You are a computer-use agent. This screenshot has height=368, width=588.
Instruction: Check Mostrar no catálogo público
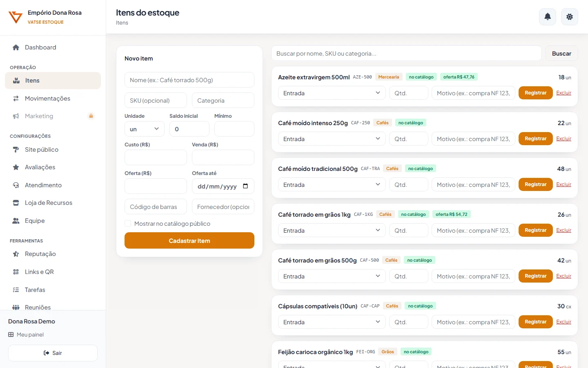coord(128,223)
